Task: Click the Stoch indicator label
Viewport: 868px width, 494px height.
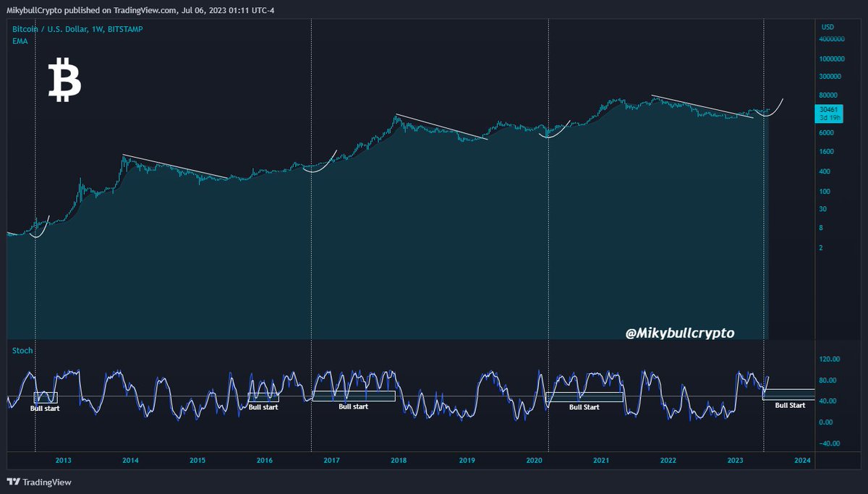Action: pyautogui.click(x=22, y=351)
